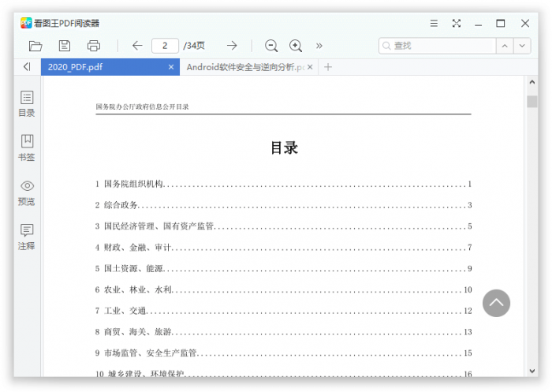Go to previous page arrow
Viewport: 552px width, 392px height.
coord(136,46)
